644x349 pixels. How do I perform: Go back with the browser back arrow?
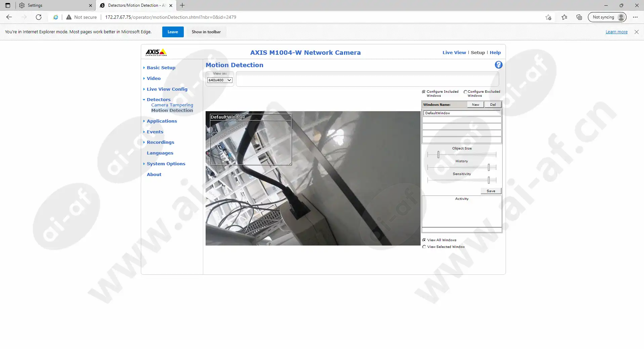tap(9, 17)
